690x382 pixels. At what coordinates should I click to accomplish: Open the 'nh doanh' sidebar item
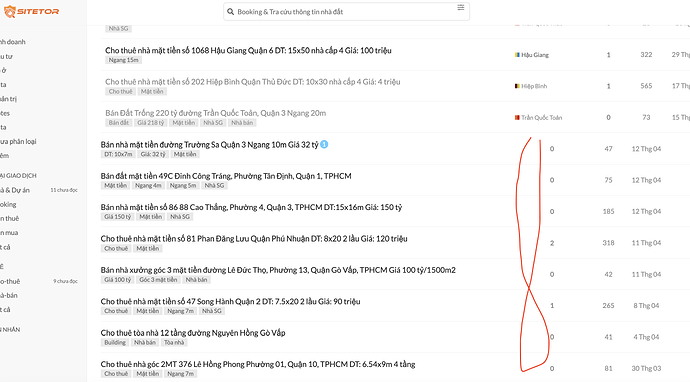tap(13, 42)
